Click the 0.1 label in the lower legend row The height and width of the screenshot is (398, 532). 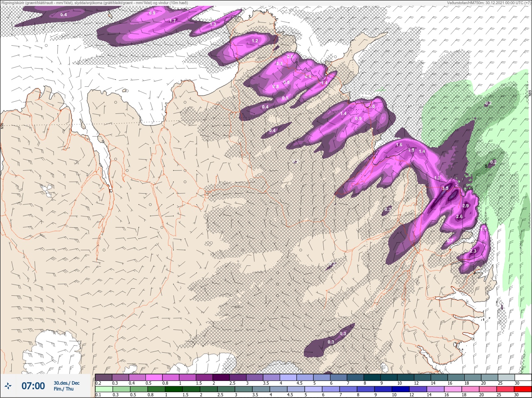[98, 395]
